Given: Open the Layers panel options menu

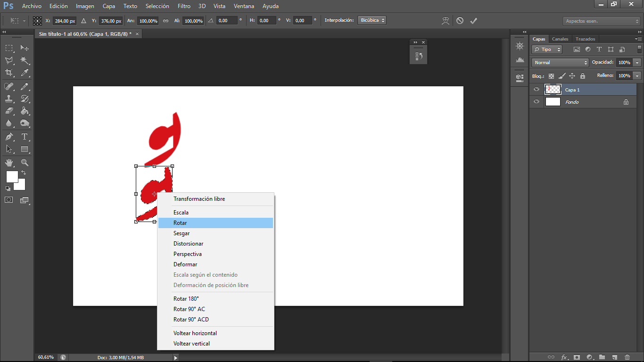Looking at the screenshot, I should [638, 39].
